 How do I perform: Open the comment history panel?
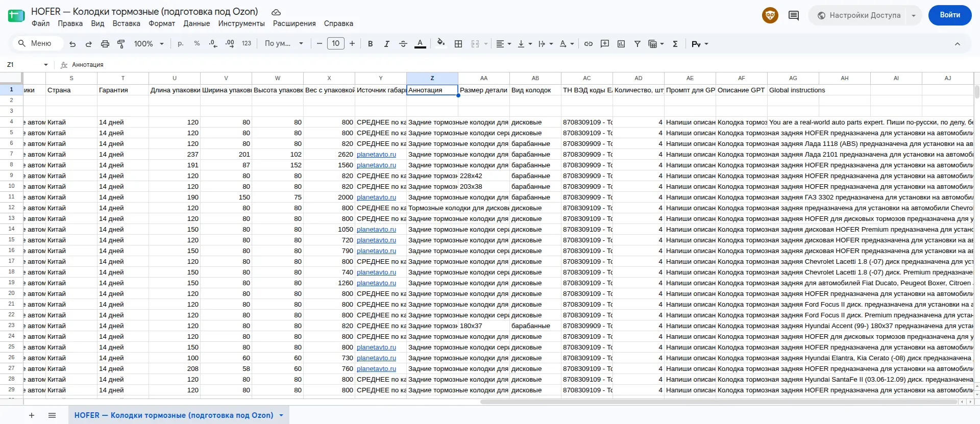pos(794,15)
